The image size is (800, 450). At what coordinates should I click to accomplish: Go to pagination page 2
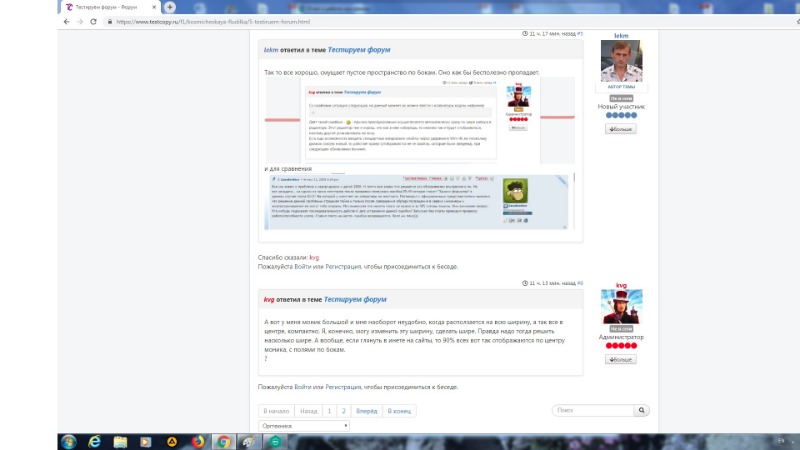pyautogui.click(x=343, y=411)
